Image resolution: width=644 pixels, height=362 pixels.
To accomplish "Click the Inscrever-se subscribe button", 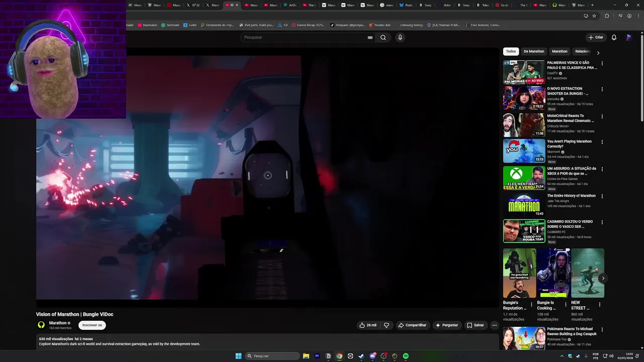I will tap(92, 325).
